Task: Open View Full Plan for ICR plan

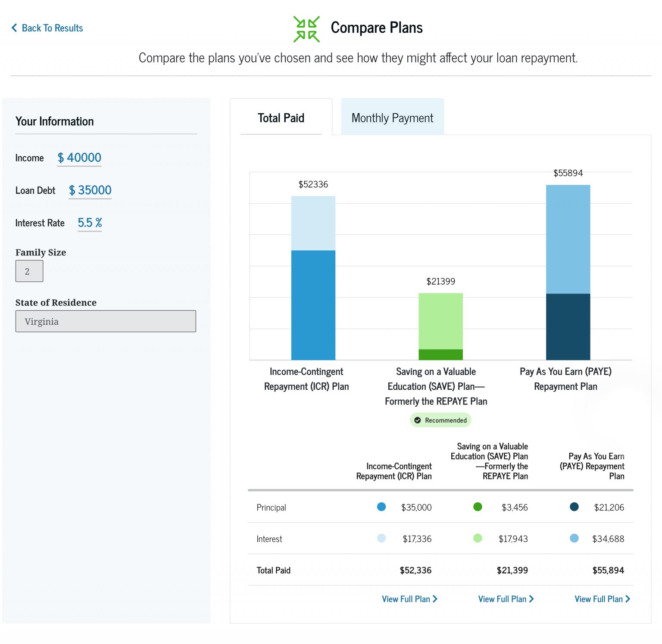Action: tap(406, 599)
